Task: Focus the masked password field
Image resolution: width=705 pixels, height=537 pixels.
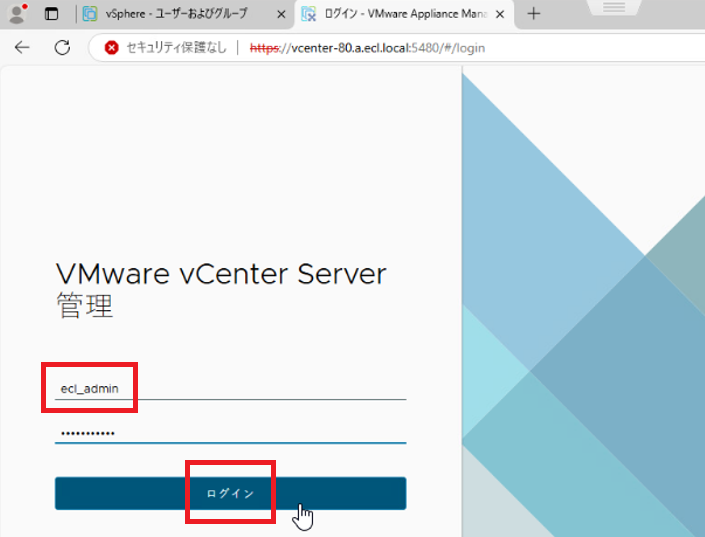Action: click(230, 433)
